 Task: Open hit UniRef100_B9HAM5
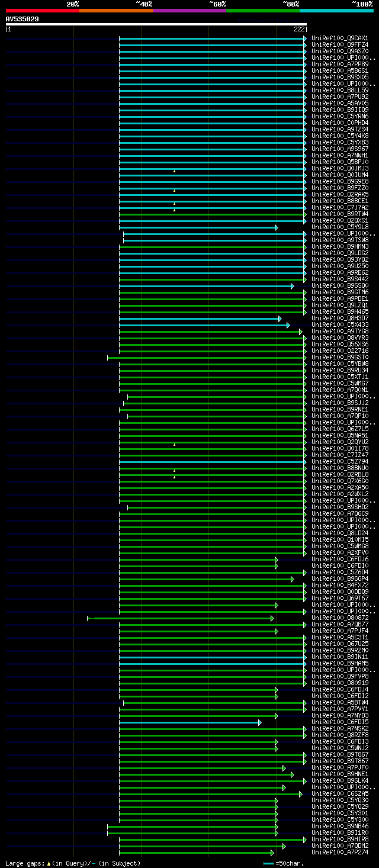pyautogui.click(x=340, y=663)
